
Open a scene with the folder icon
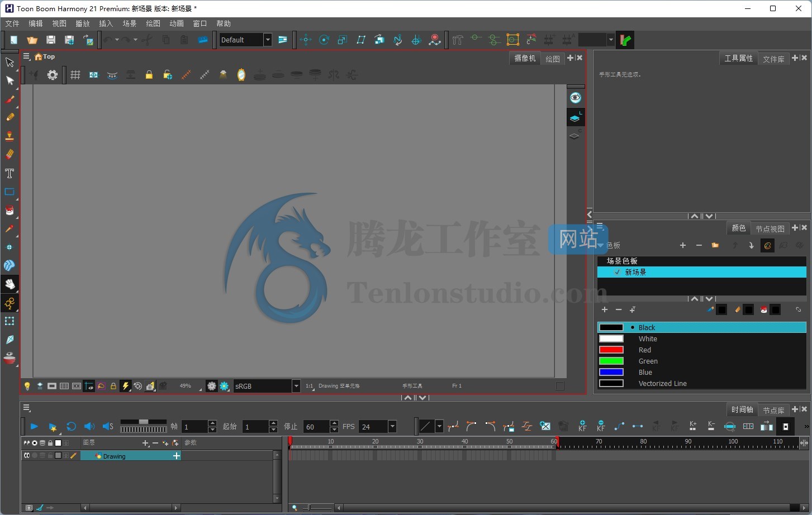click(32, 40)
